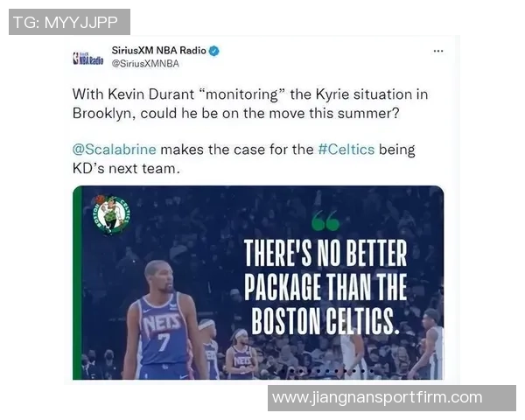
Task: Click the headband Nets player in background
Action: (x=241, y=353)
